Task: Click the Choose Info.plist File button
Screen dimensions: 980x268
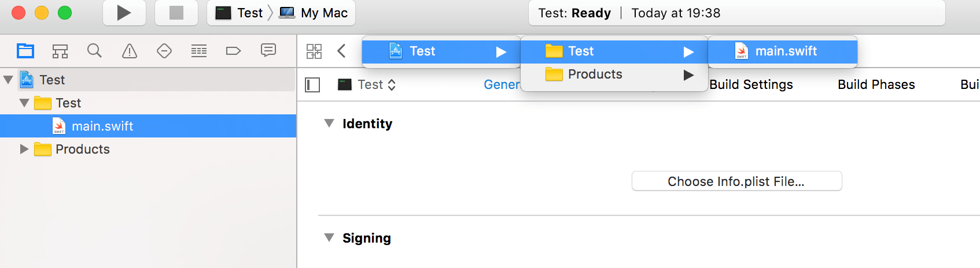Action: [736, 181]
